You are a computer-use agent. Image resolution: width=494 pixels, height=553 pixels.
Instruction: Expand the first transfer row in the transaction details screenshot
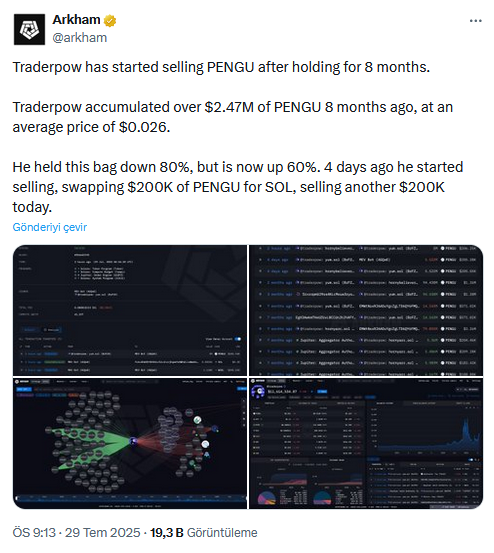click(x=22, y=353)
